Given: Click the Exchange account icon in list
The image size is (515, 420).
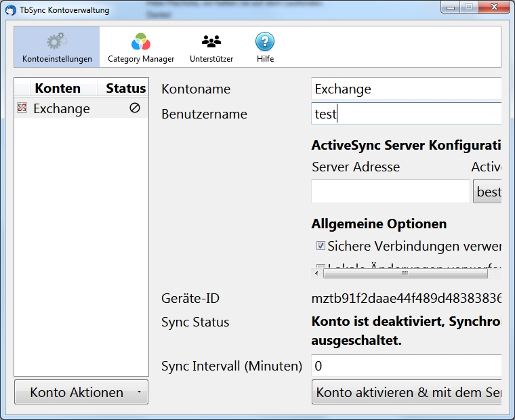Looking at the screenshot, I should tap(22, 108).
